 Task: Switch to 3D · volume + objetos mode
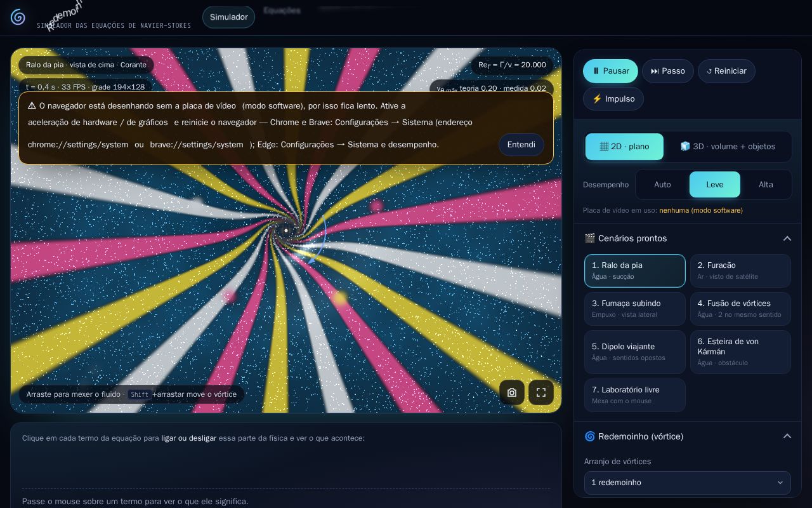coord(728,147)
